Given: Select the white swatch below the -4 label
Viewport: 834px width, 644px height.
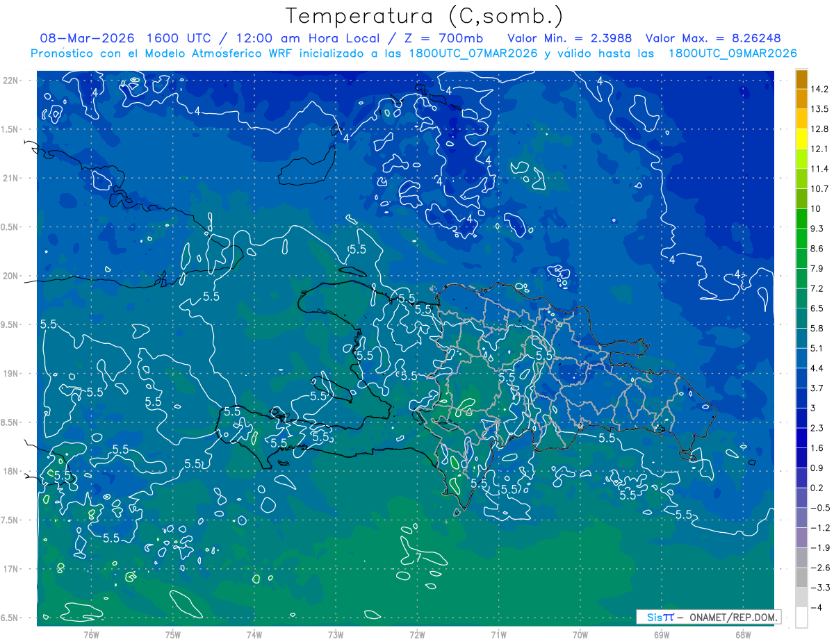Looking at the screenshot, I should click(x=801, y=618).
